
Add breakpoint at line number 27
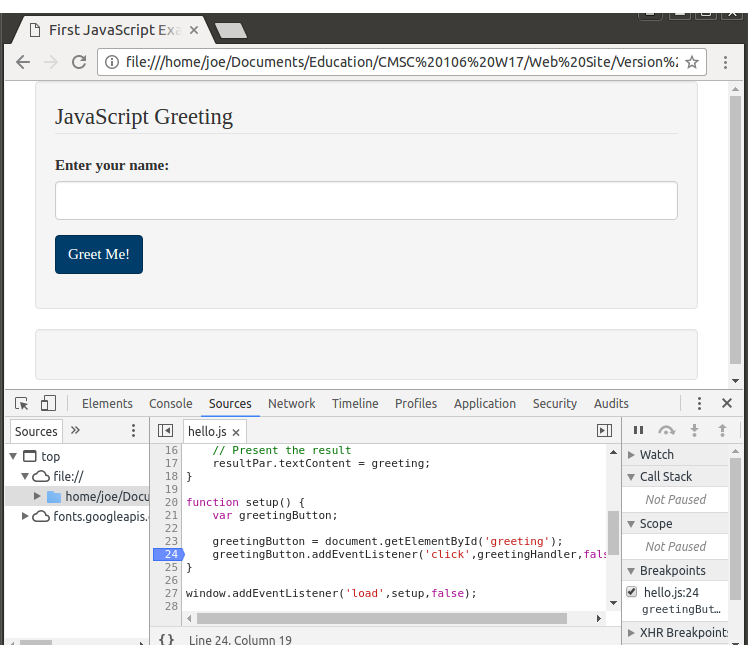point(171,593)
